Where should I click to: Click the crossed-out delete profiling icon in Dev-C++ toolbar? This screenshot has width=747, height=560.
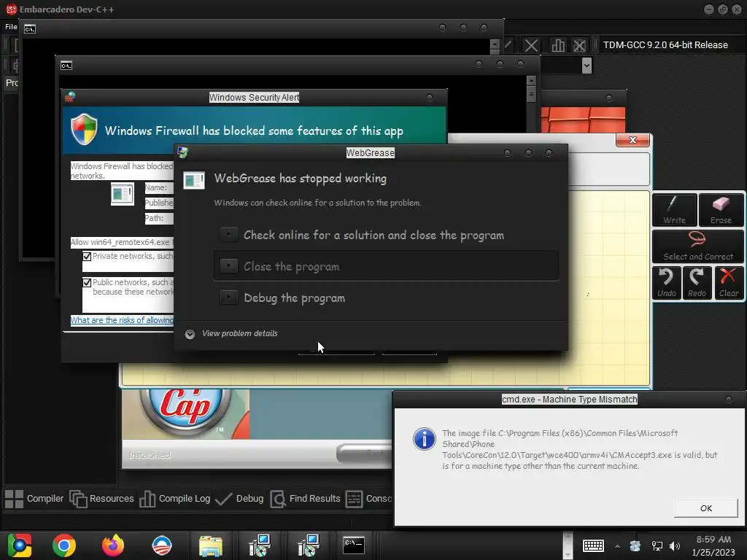579,45
